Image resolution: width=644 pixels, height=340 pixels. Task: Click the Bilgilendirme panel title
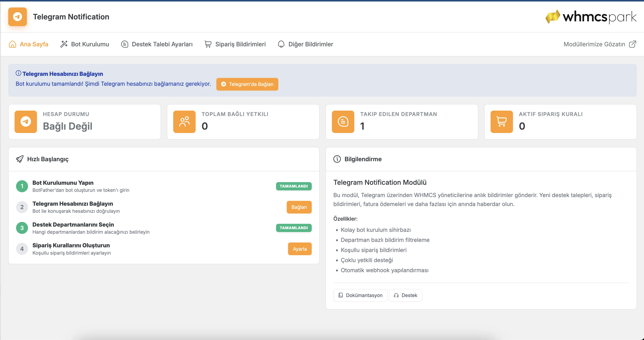pos(363,159)
